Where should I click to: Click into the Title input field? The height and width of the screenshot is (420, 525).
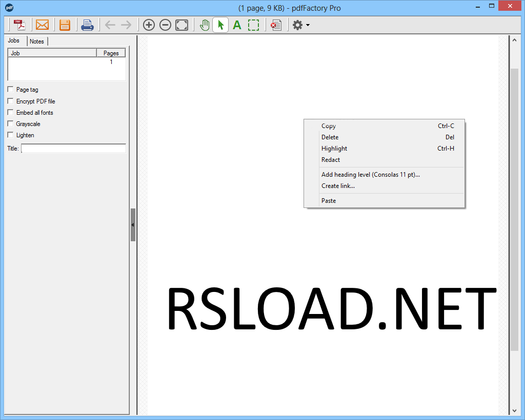tap(74, 149)
